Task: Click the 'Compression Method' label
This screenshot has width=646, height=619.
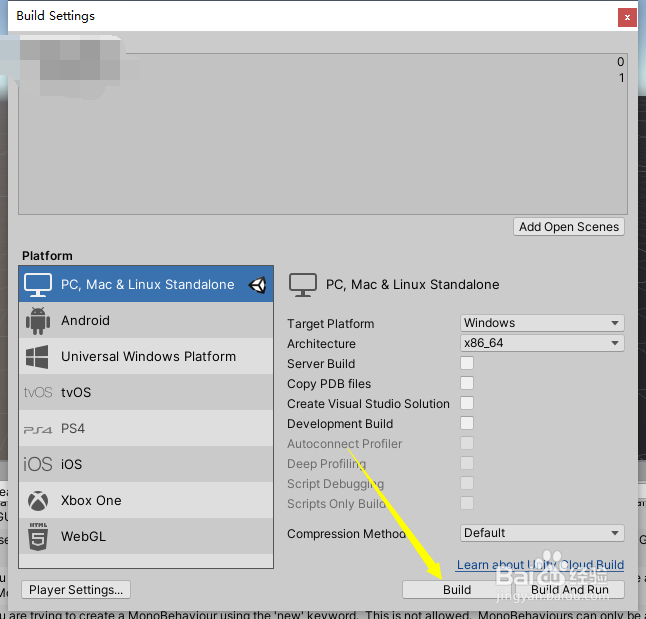Action: point(346,534)
